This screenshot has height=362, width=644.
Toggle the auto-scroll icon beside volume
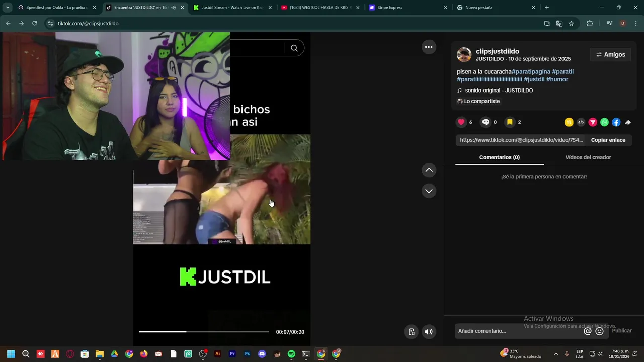pos(411,332)
